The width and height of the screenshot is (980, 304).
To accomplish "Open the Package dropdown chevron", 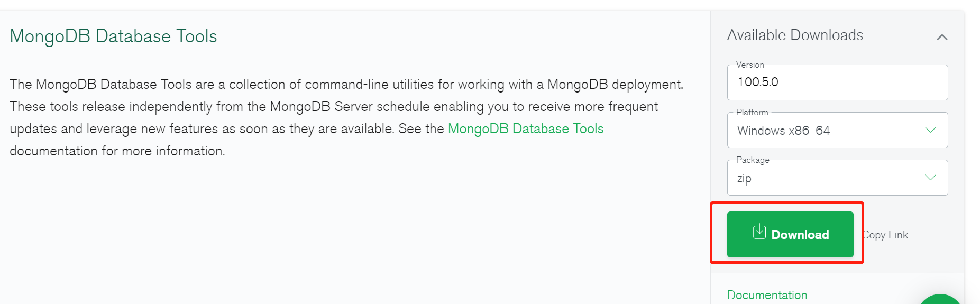I will [930, 178].
